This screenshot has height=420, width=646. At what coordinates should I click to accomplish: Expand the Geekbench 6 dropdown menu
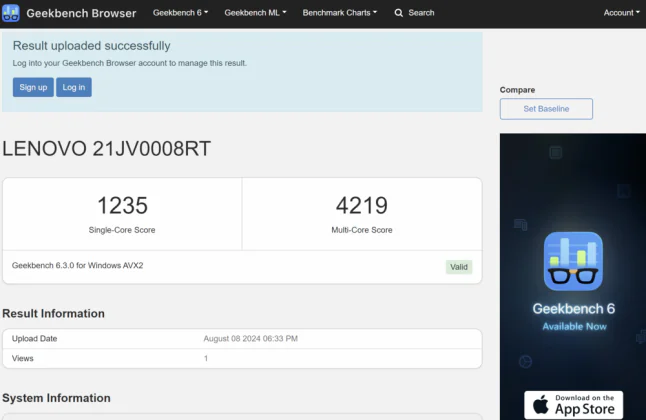pos(180,13)
